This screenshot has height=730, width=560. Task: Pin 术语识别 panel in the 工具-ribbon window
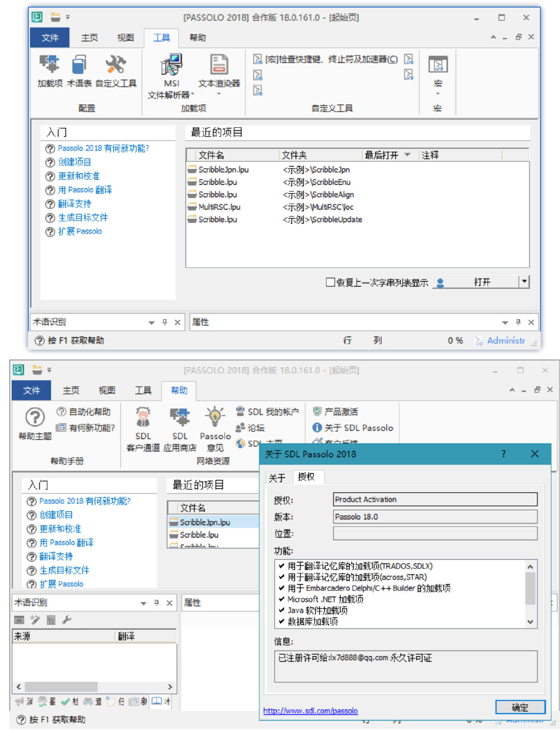[165, 322]
